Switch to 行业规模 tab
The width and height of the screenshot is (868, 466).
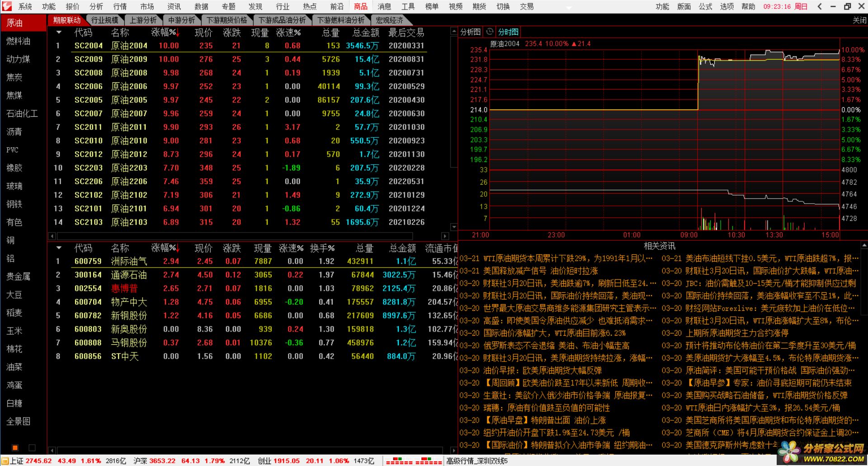tap(105, 20)
